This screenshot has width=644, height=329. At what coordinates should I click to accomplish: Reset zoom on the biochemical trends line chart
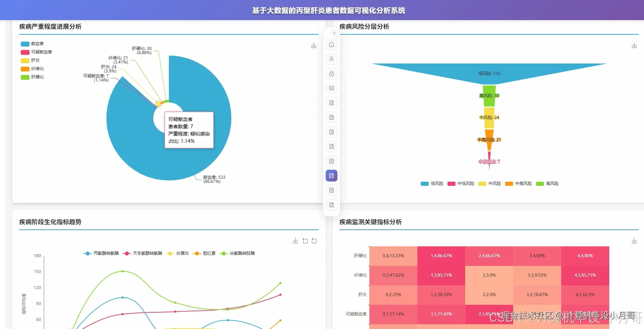(314, 241)
